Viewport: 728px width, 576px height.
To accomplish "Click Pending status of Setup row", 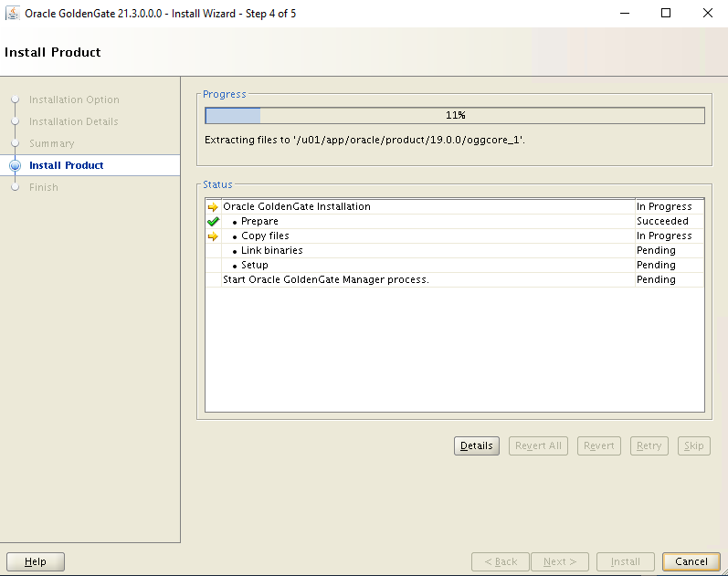I will click(656, 265).
